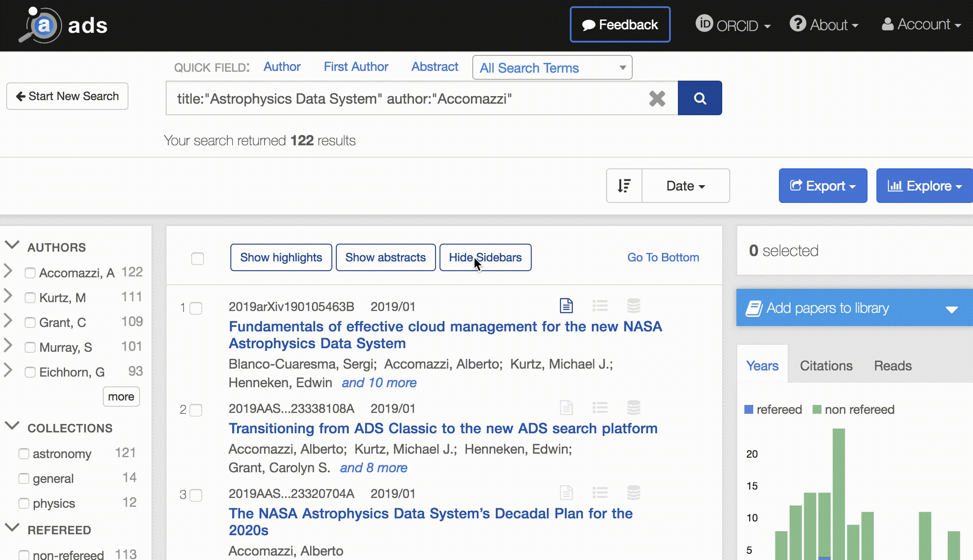Open the All Search Terms dropdown
This screenshot has height=560, width=973.
pos(552,68)
